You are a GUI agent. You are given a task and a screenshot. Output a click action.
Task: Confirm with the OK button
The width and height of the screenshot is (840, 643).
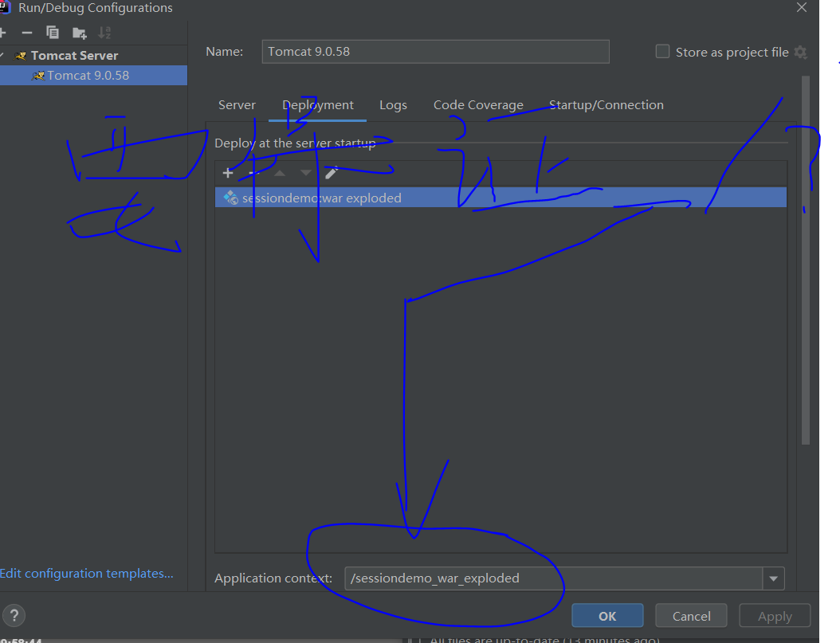[607, 616]
